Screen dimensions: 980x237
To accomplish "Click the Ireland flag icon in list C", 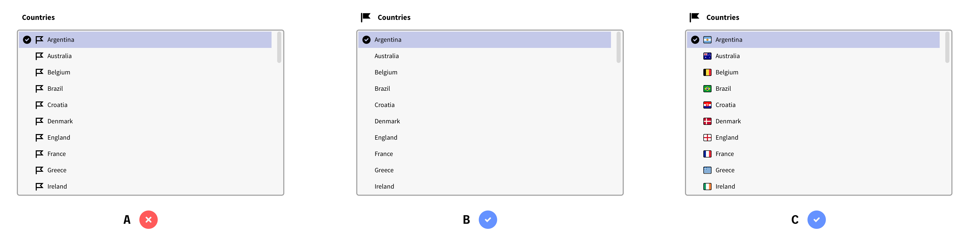I will pyautogui.click(x=707, y=187).
